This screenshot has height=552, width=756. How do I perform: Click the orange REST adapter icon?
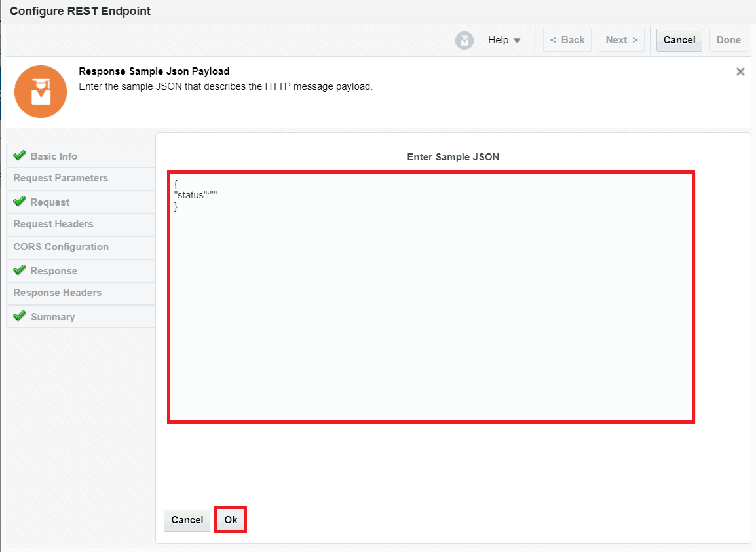[x=40, y=92]
